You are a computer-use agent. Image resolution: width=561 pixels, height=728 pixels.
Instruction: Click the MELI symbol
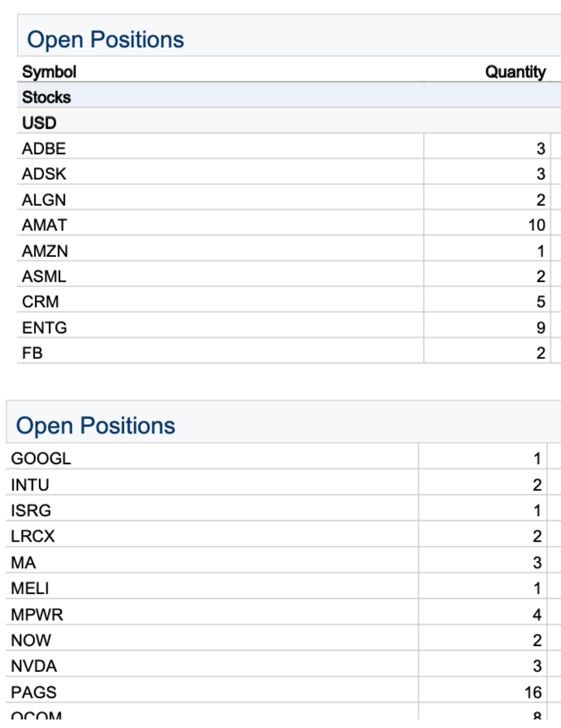click(30, 588)
